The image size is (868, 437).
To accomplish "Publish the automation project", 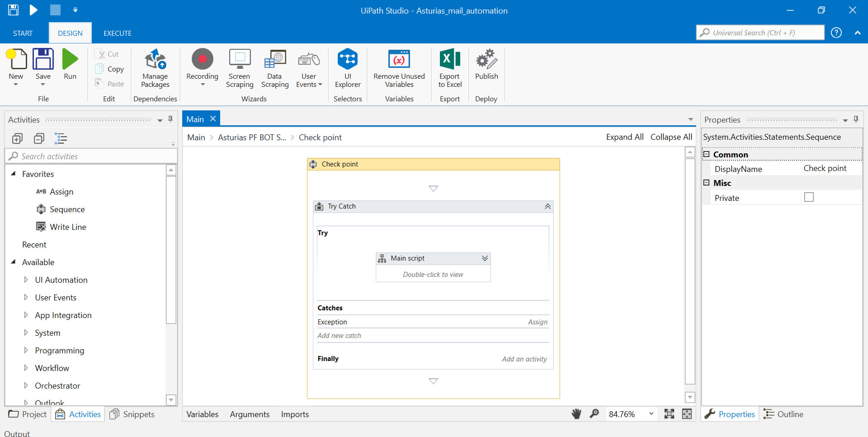I will 486,64.
